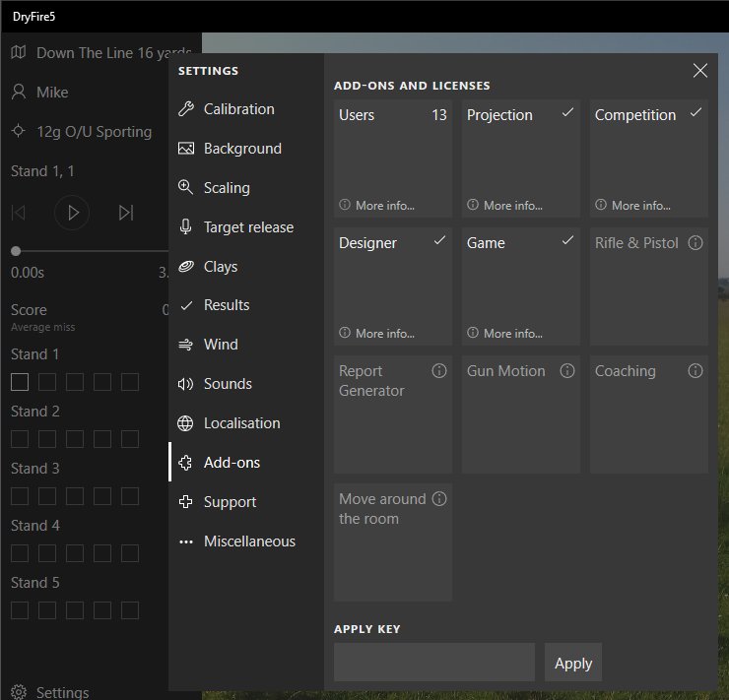
Task: Click the playback timeline slider handle
Action: click(16, 251)
